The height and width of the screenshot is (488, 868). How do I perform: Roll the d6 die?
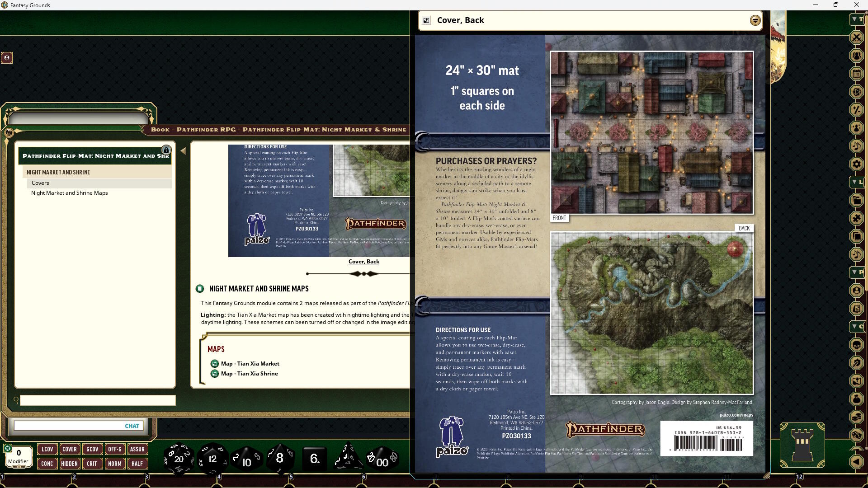click(x=315, y=459)
